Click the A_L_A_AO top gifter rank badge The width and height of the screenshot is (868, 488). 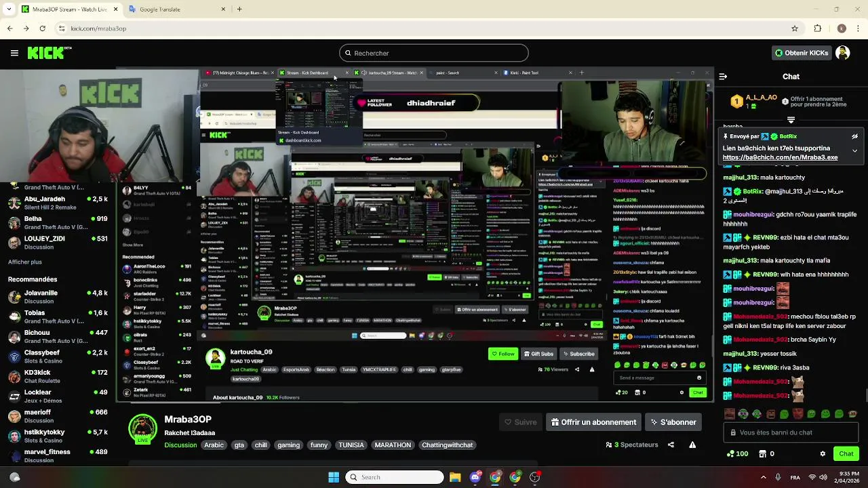tap(736, 102)
